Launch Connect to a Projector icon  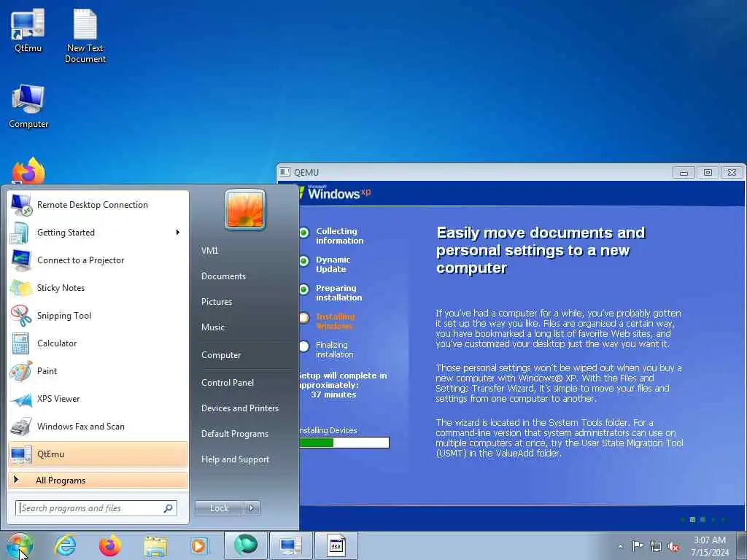point(21,260)
